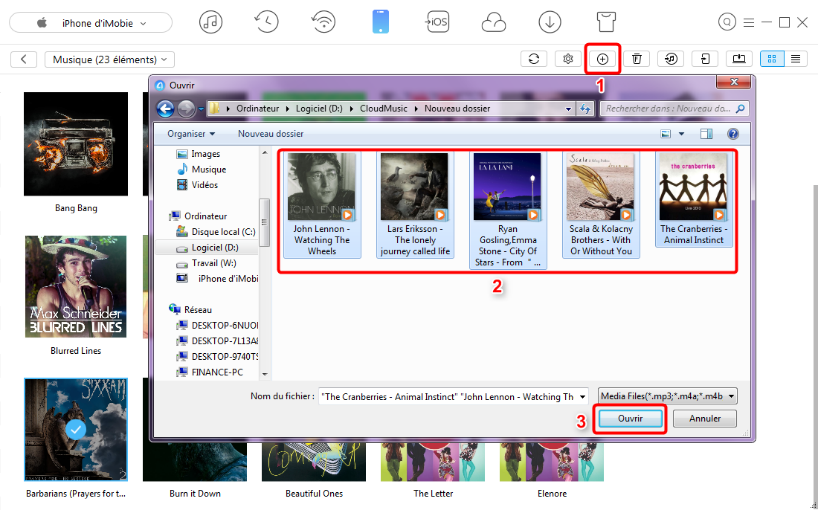This screenshot has height=510, width=818.
Task: Click Logiciel (D:) in the address path
Action: coord(319,108)
